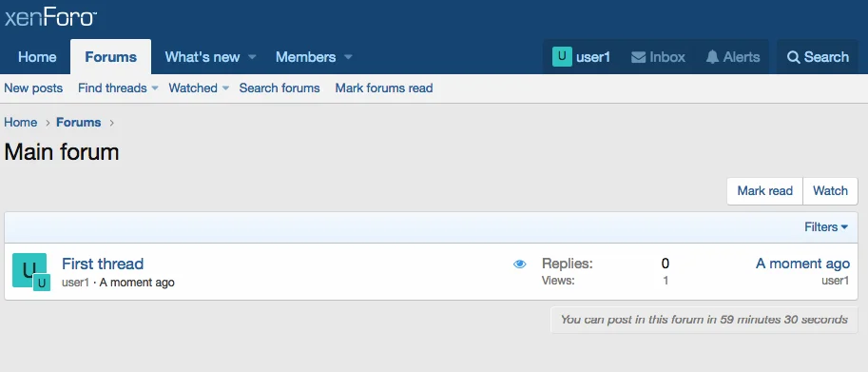
Task: Click the large thread starter avatar
Action: point(29,269)
